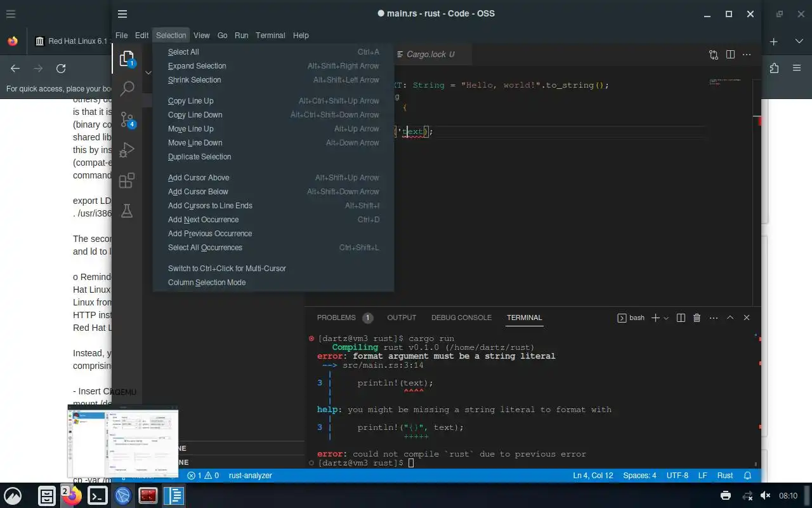Choose Add Previous Occurrence
This screenshot has width=812, height=508.
[x=273, y=234]
